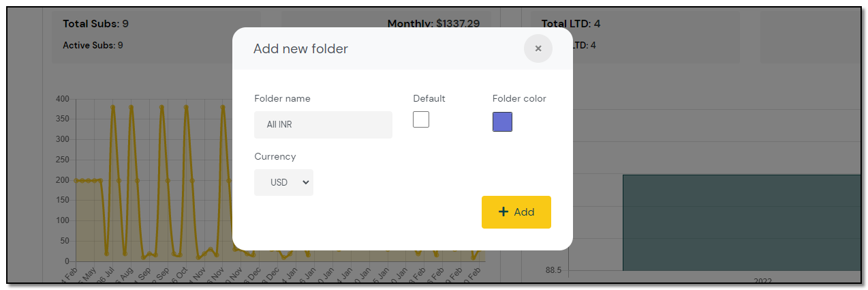Click the 2022 x-axis label

762,281
